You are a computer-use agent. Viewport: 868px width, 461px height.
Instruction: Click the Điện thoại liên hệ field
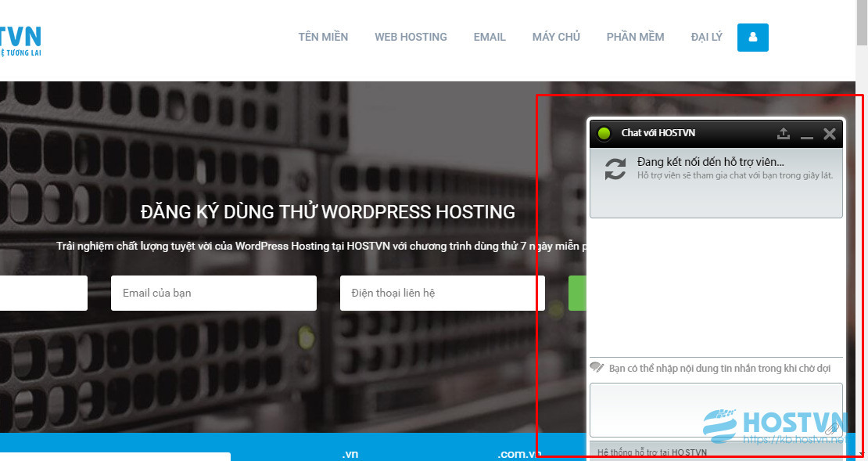click(443, 293)
